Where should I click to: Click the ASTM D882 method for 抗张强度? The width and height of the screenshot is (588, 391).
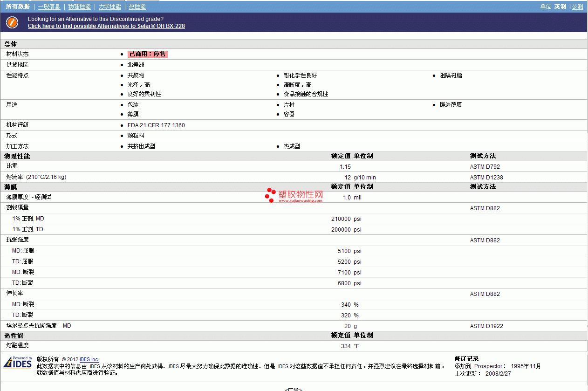[x=485, y=240]
